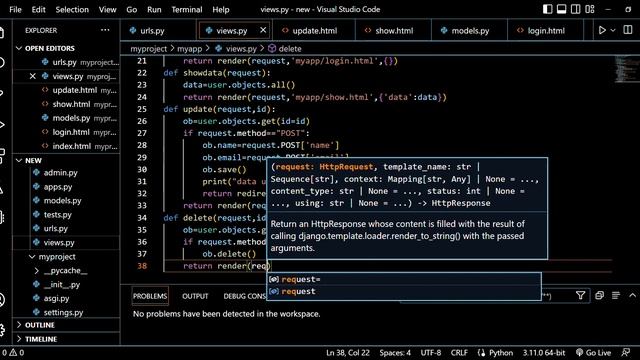Viewport: 640px width, 360px height.
Task: Expand the OUTLINE section
Action: tap(40, 325)
